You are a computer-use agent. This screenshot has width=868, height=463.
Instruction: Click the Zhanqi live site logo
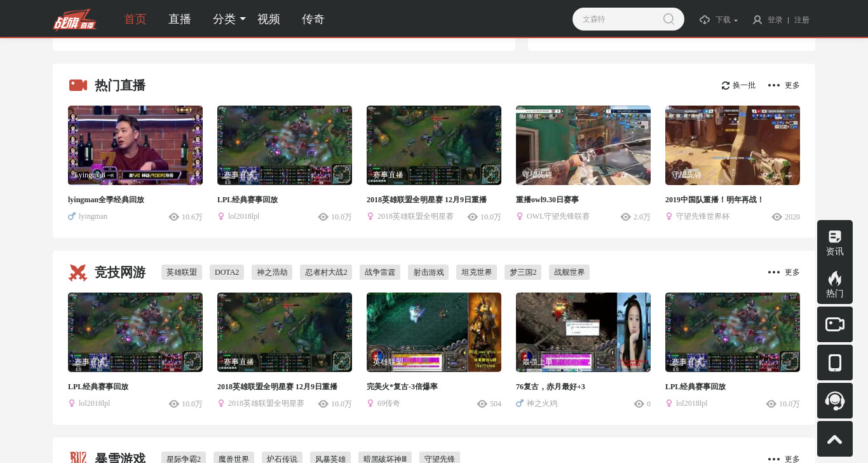(x=75, y=19)
